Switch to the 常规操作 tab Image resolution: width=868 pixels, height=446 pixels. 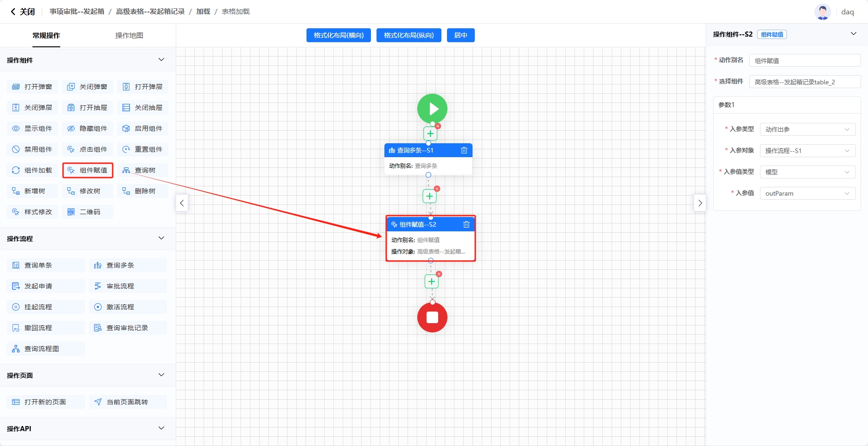click(x=46, y=35)
